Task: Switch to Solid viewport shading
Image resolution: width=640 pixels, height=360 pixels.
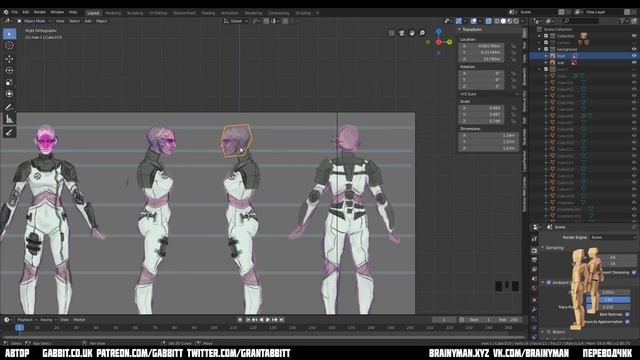Action: 503,21
